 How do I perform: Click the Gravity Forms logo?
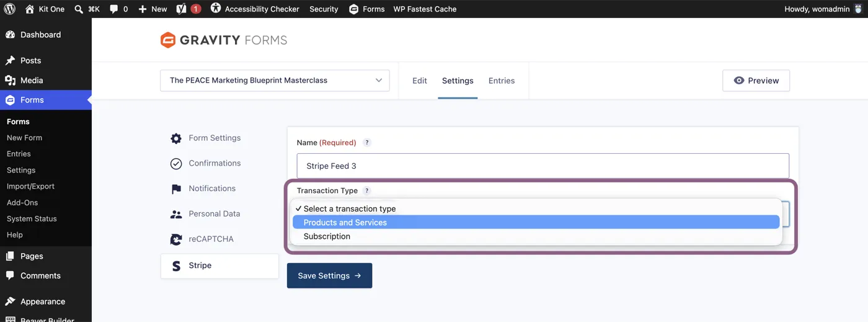click(224, 40)
